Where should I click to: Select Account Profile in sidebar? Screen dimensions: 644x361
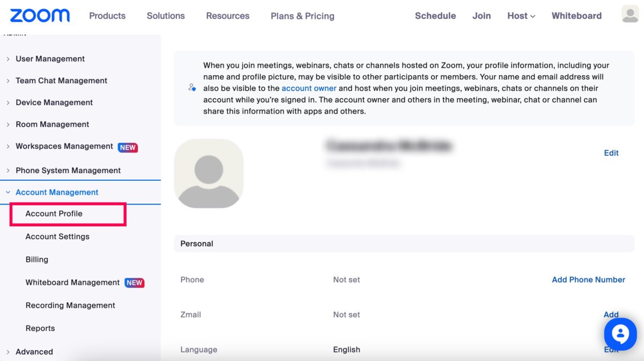click(x=54, y=214)
